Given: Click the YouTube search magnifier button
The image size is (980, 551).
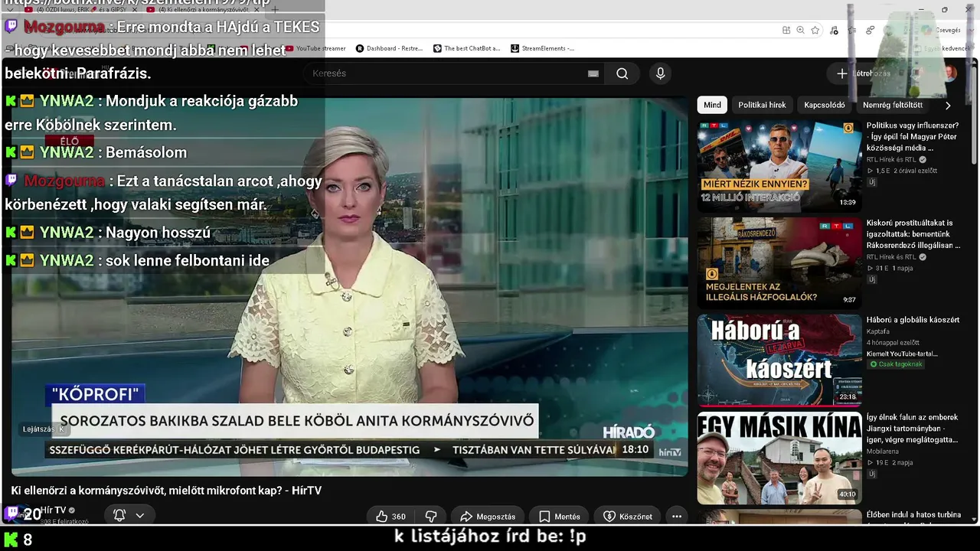Looking at the screenshot, I should [622, 73].
